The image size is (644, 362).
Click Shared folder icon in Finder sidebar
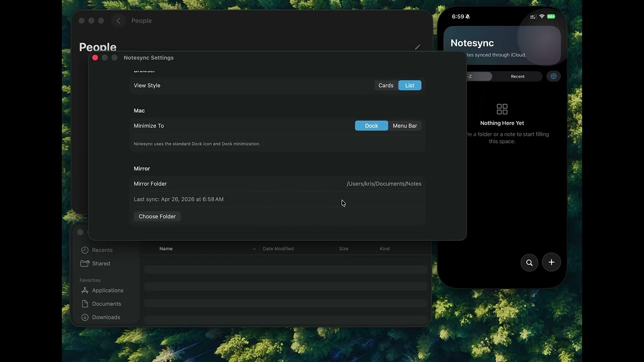85,263
